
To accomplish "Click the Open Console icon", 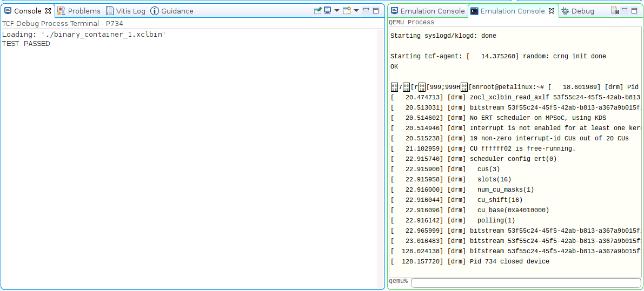I will pos(347,11).
